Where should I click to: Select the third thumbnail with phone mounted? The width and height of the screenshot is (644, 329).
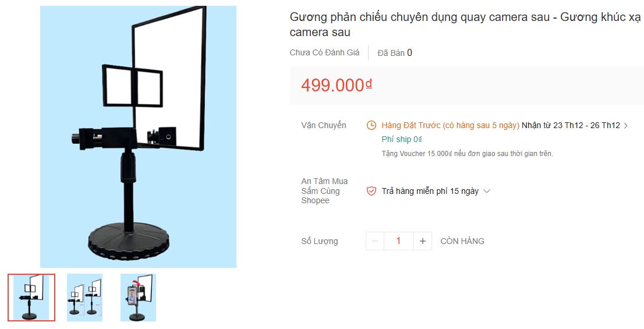[139, 298]
